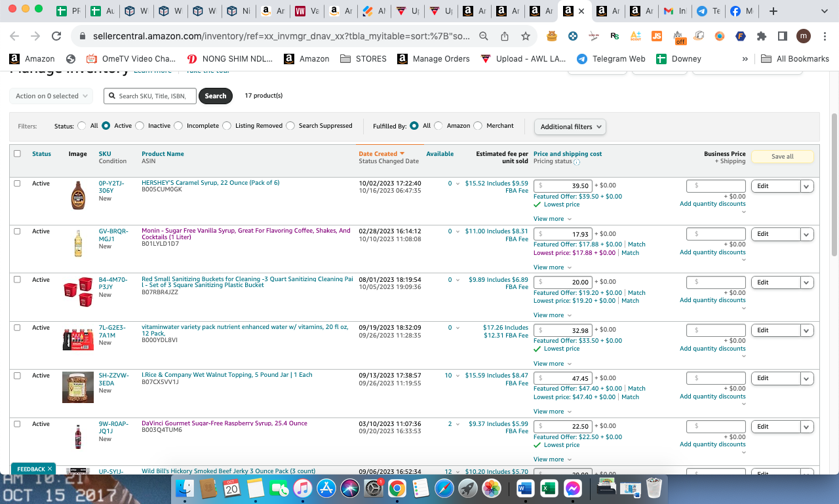Open Safari from the dock
The image size is (839, 504).
[444, 488]
